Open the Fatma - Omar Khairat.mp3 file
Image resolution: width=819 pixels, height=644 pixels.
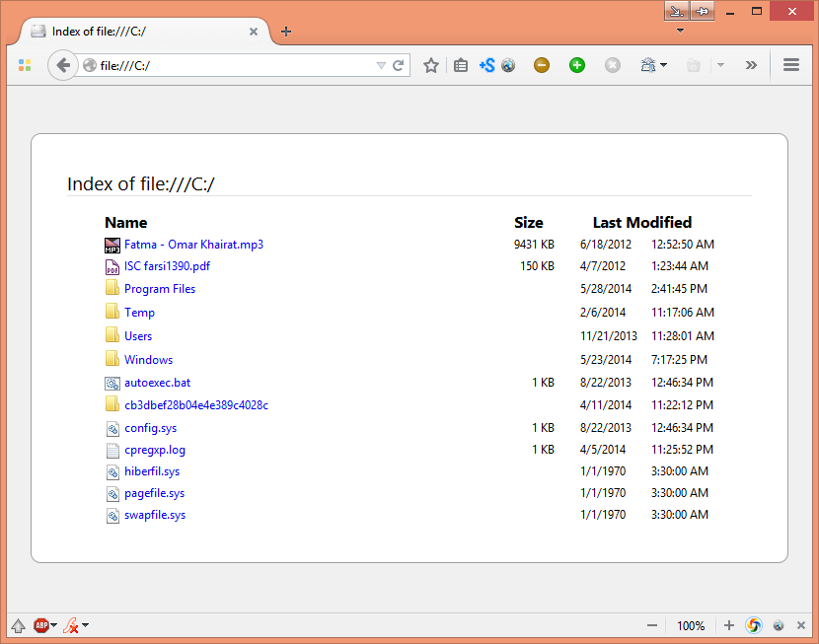pyautogui.click(x=193, y=245)
